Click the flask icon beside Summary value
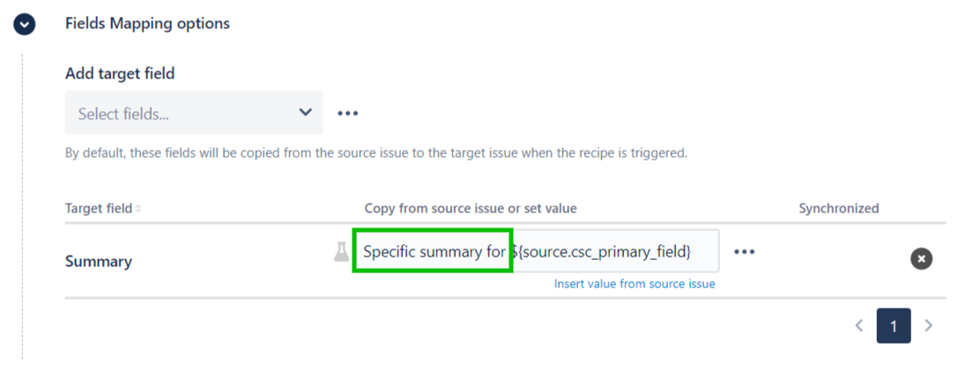 pyautogui.click(x=341, y=252)
